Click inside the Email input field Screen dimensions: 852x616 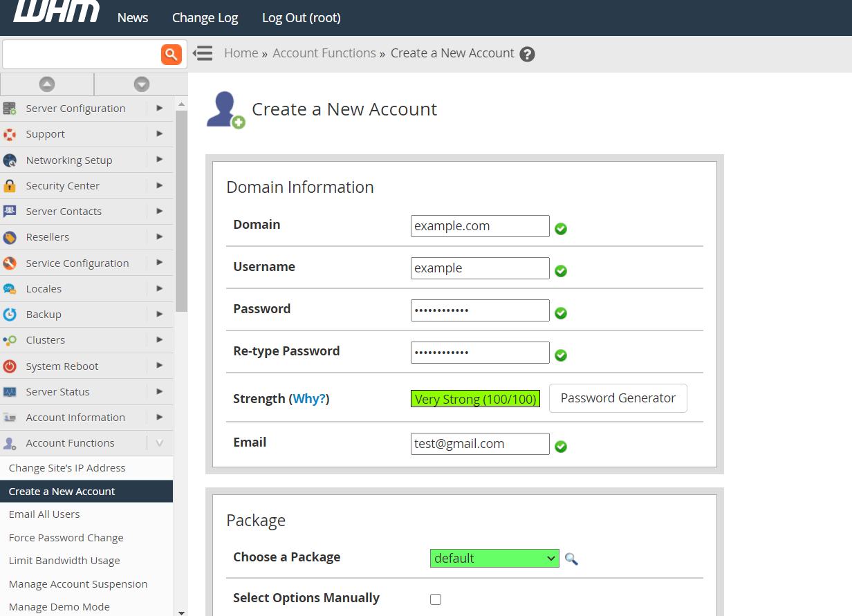pyautogui.click(x=480, y=443)
